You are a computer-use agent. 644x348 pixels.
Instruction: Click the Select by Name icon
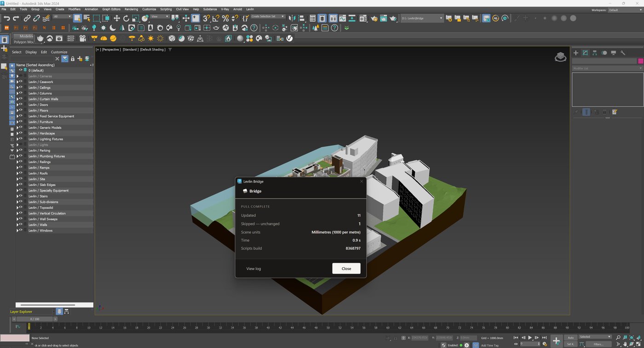[86, 18]
